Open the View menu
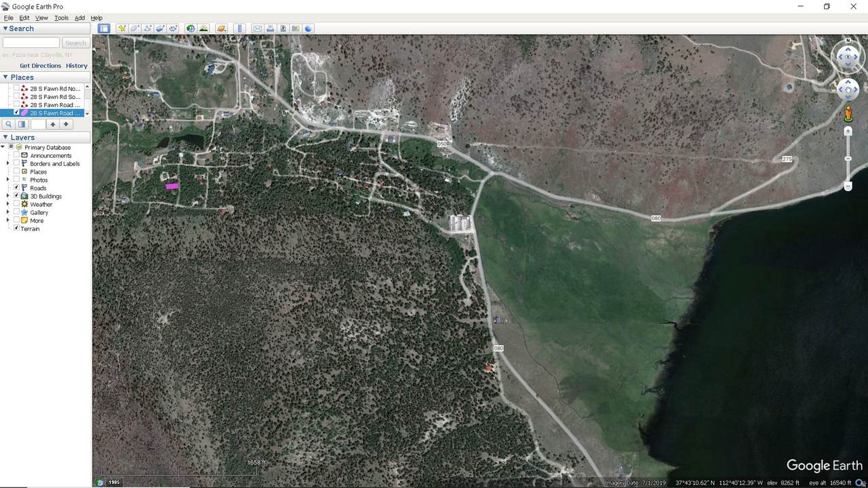868x488 pixels. (x=41, y=18)
